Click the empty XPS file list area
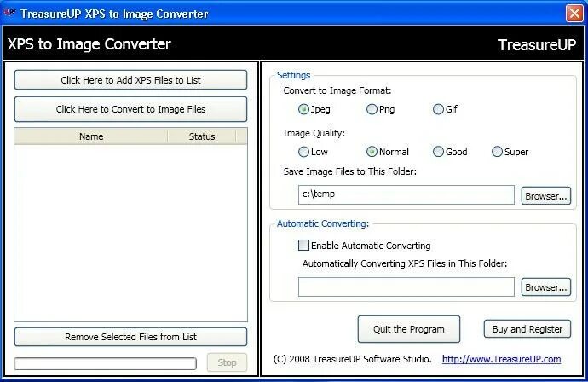The image size is (588, 382). [130, 233]
